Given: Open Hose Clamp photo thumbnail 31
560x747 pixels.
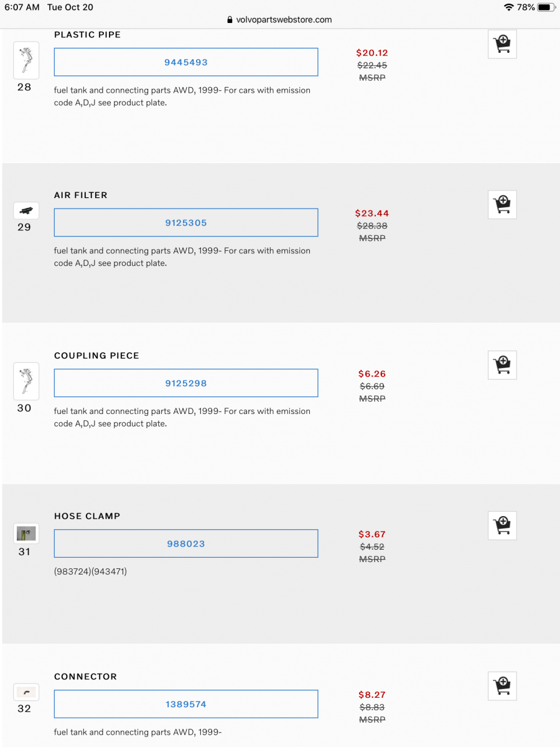Looking at the screenshot, I should coord(26,533).
